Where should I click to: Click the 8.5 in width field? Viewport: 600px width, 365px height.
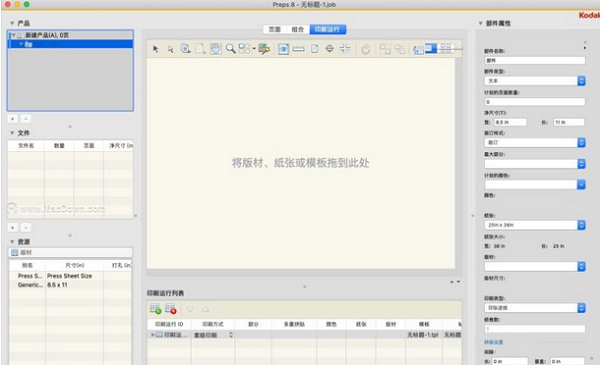coord(510,122)
